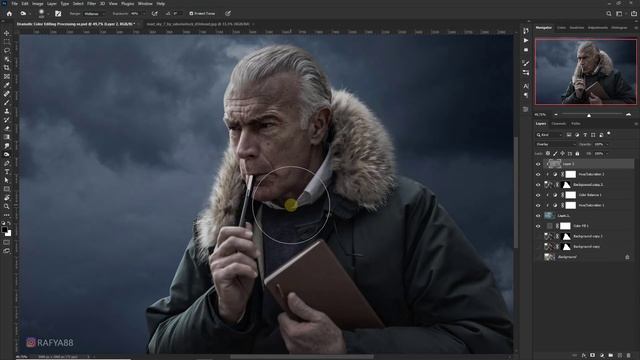
Task: Open the search icon at top right
Action: [609, 13]
